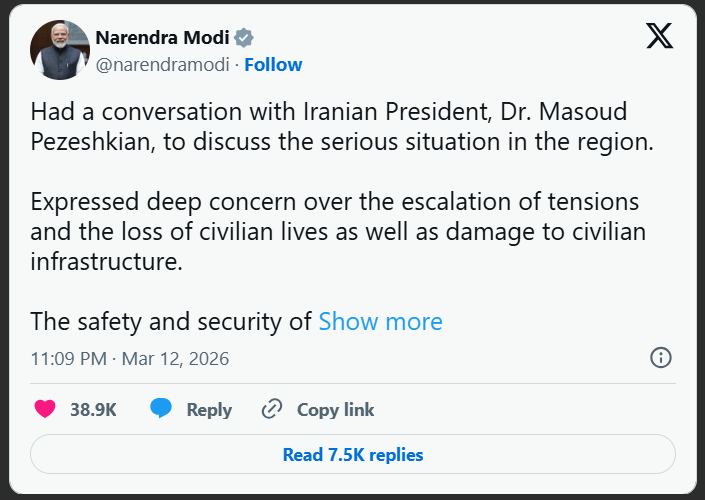The image size is (705, 500).
Task: Click the blue reply speech bubble icon
Action: tap(161, 409)
